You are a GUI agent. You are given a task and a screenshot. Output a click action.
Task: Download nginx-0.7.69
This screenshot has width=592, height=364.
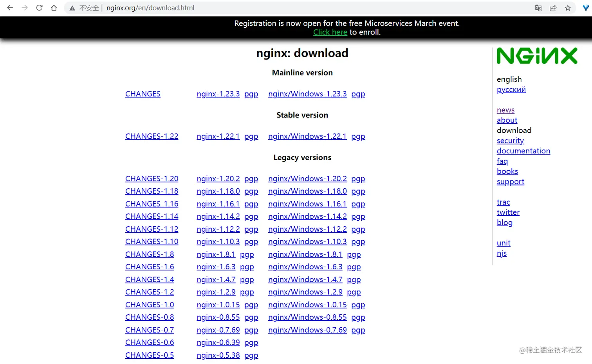point(218,330)
